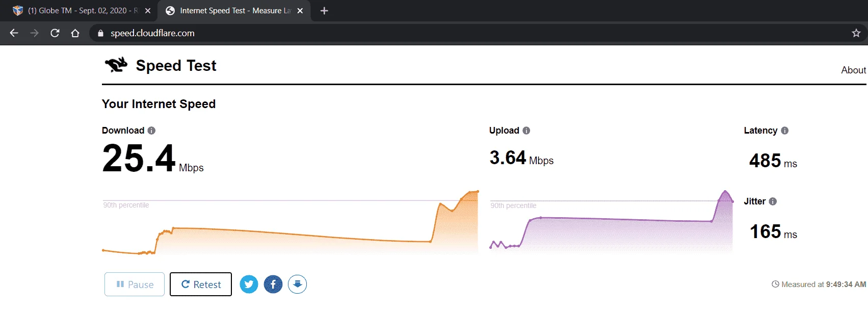Click the 3.64 Mbps upload value
The width and height of the screenshot is (868, 311).
[521, 158]
